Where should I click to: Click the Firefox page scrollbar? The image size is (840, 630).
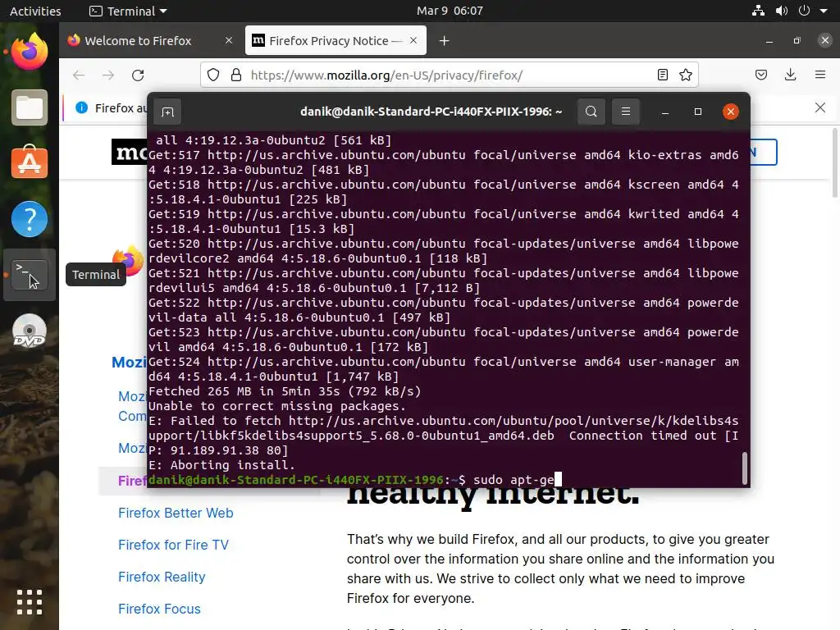click(x=835, y=163)
